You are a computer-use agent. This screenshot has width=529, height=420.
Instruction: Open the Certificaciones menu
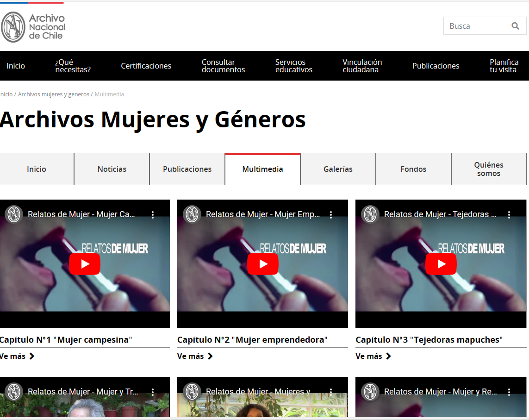pyautogui.click(x=146, y=66)
